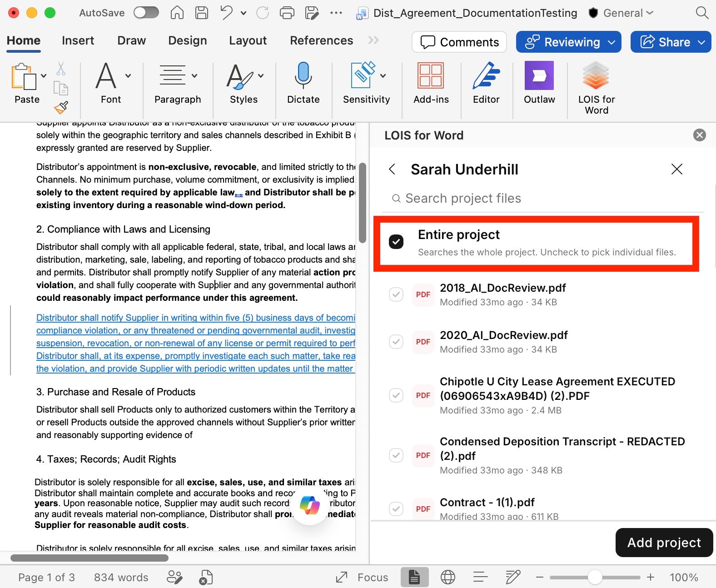Screen dimensions: 716x588
Task: Select Print Layout view in status bar
Action: 414,577
